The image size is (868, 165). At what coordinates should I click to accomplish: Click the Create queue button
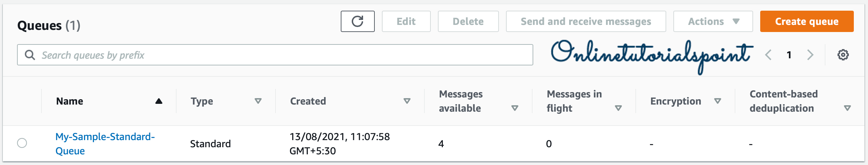click(807, 21)
